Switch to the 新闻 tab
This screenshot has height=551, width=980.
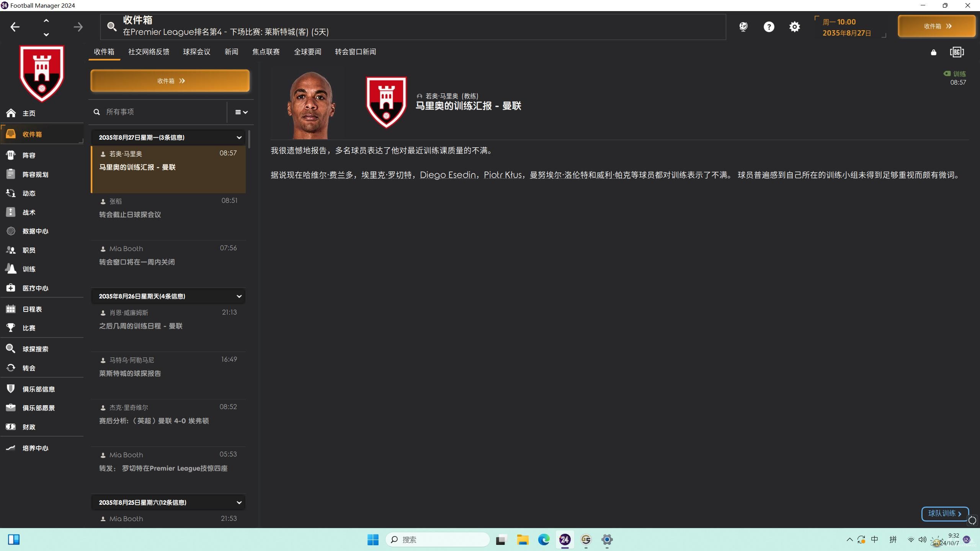(x=231, y=52)
